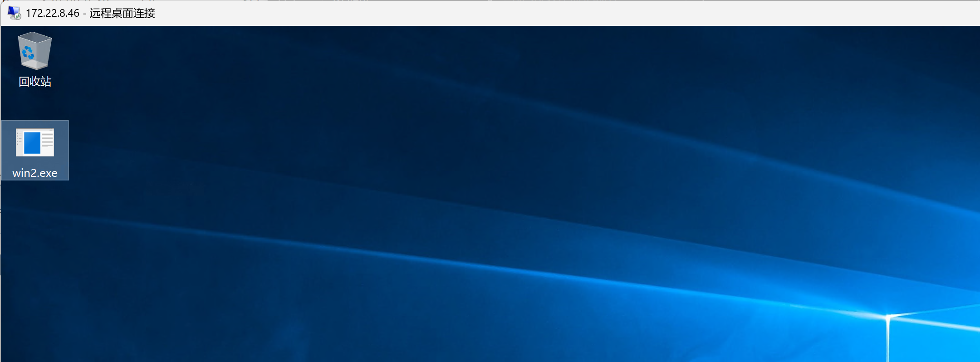Click the dark wallpaper right of Recycle Bin
980x362 pixels.
tap(181, 59)
